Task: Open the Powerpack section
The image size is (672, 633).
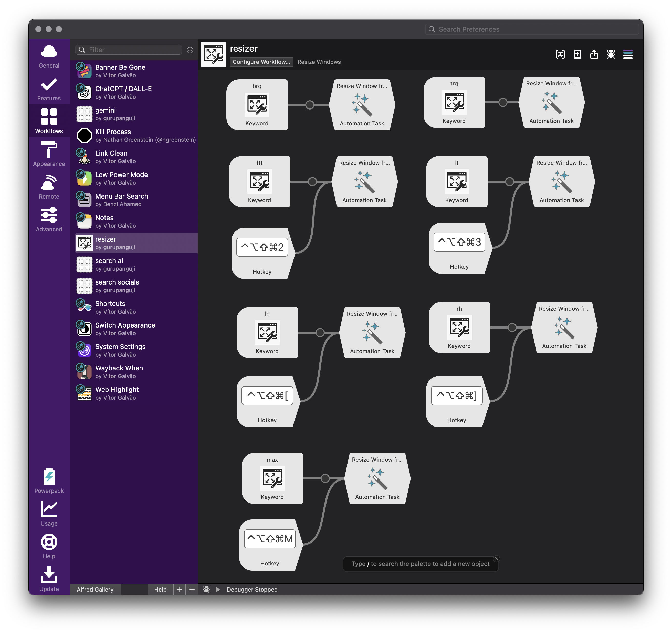Action: click(49, 481)
